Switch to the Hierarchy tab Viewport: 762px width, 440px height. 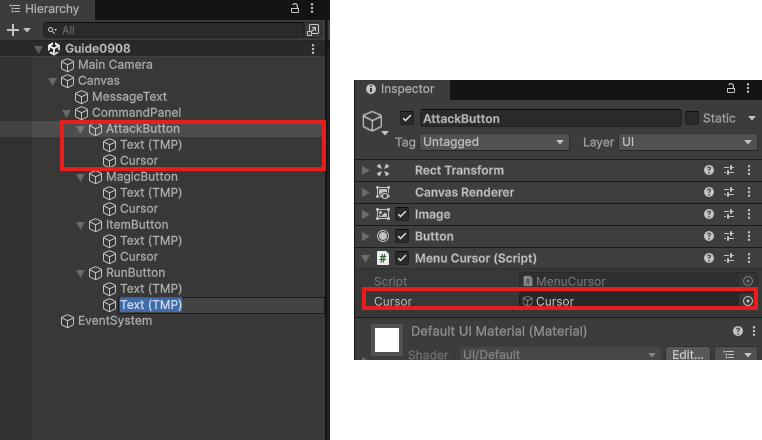[47, 9]
